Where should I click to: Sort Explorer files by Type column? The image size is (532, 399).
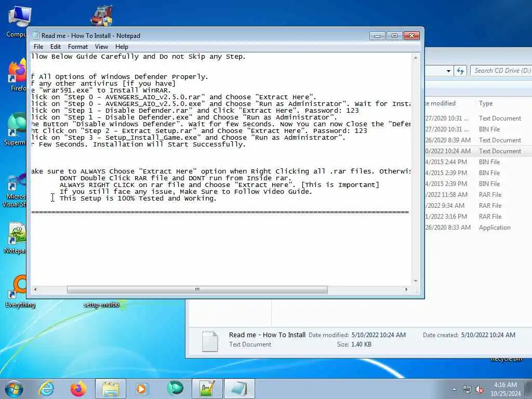486,103
